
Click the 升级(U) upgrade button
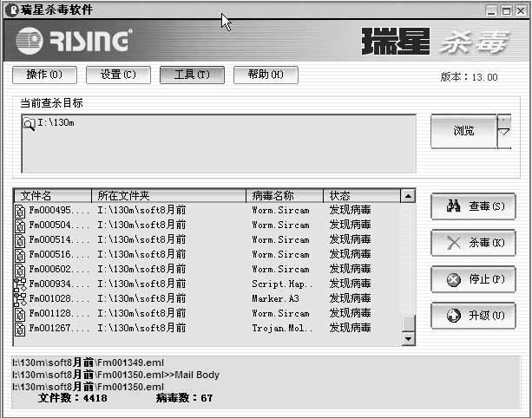pos(473,316)
